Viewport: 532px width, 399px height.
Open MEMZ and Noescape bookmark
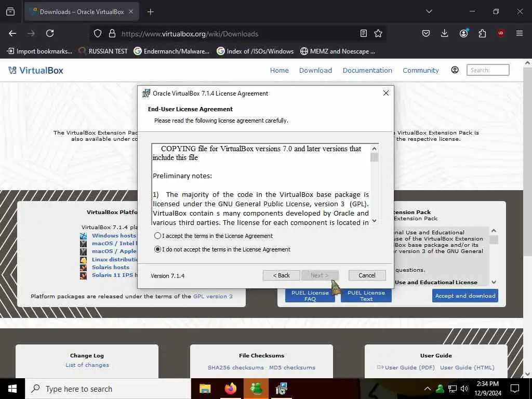(x=338, y=51)
